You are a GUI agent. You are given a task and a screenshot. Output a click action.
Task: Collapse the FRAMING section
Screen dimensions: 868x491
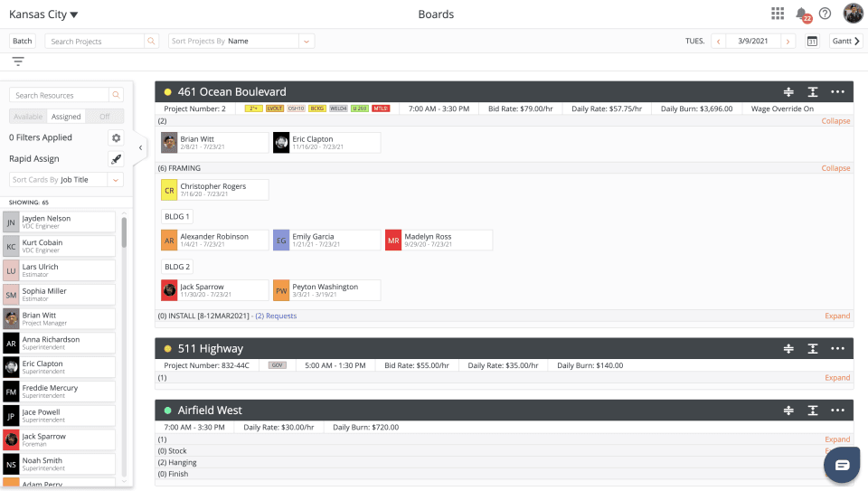pyautogui.click(x=835, y=168)
